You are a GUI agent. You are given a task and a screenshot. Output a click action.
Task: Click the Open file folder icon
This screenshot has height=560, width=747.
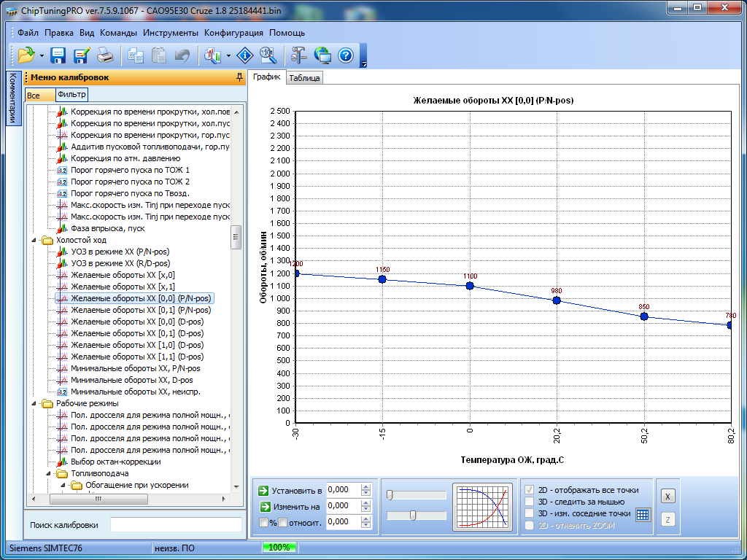(x=26, y=55)
